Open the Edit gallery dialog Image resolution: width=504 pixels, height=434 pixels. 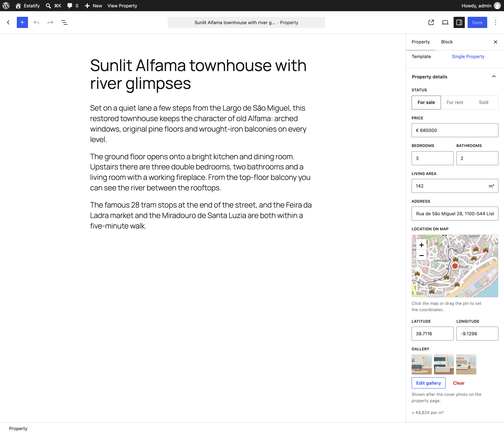pyautogui.click(x=428, y=383)
